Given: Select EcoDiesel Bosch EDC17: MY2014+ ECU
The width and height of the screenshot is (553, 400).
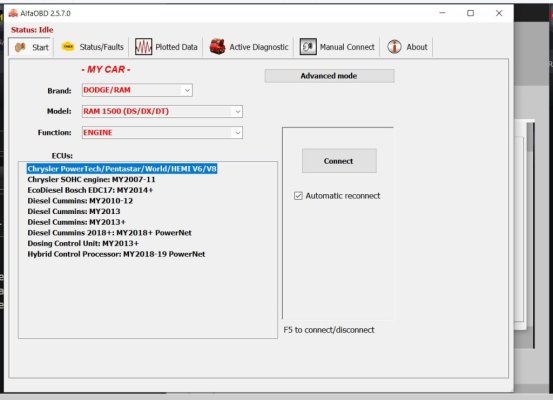Looking at the screenshot, I should [x=90, y=190].
